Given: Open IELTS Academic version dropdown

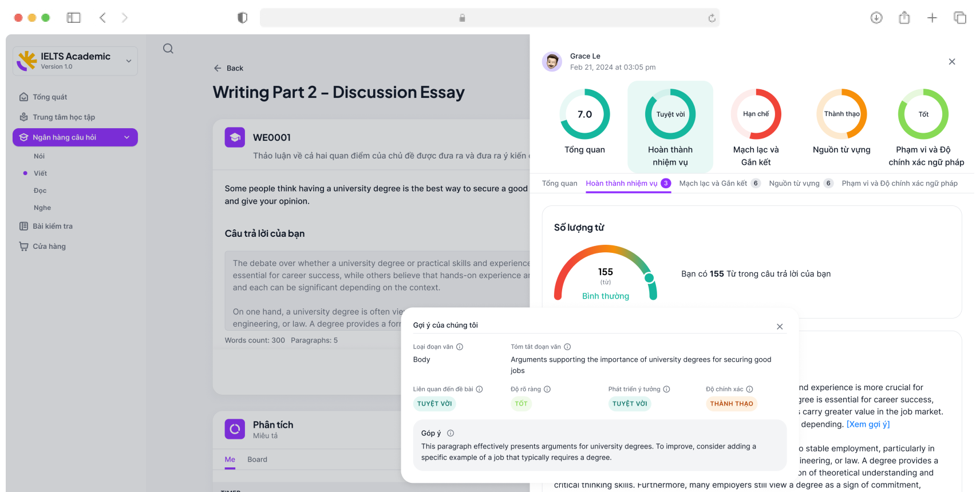Looking at the screenshot, I should point(129,61).
